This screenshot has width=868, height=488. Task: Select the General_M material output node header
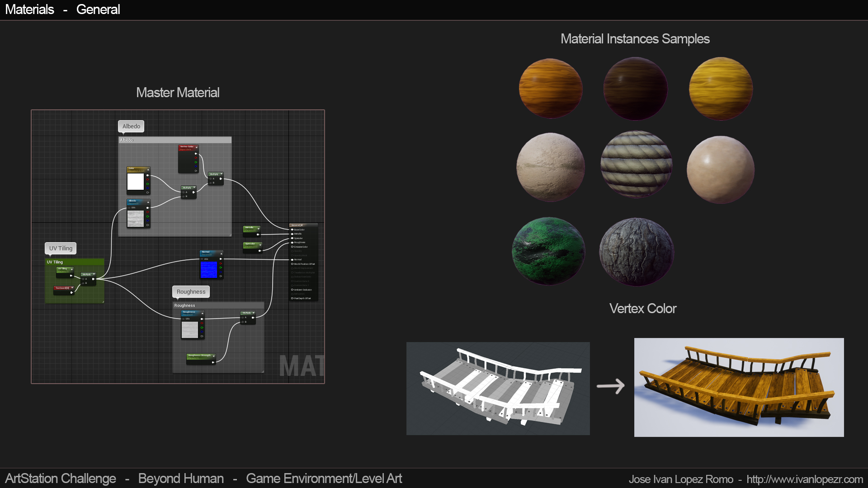click(303, 225)
